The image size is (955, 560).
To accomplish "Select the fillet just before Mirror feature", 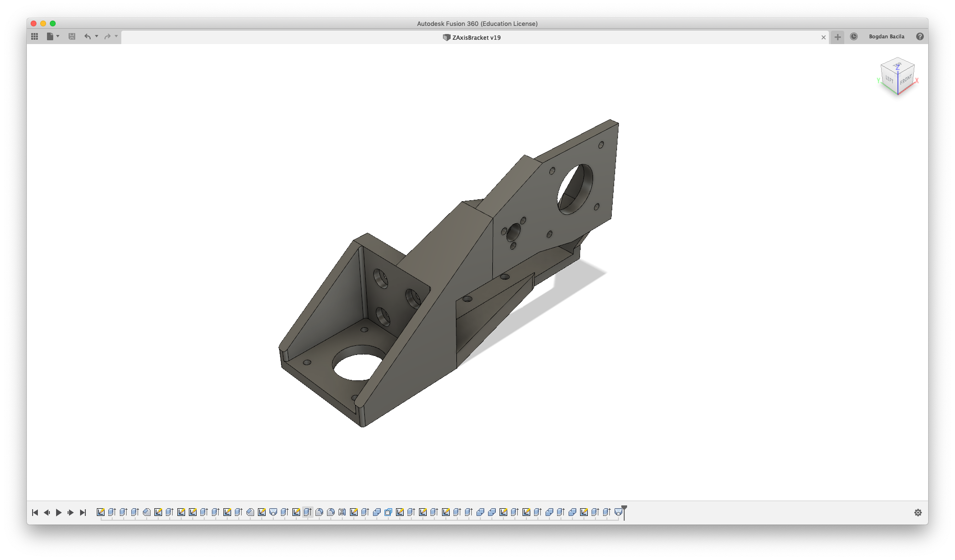I will point(331,512).
